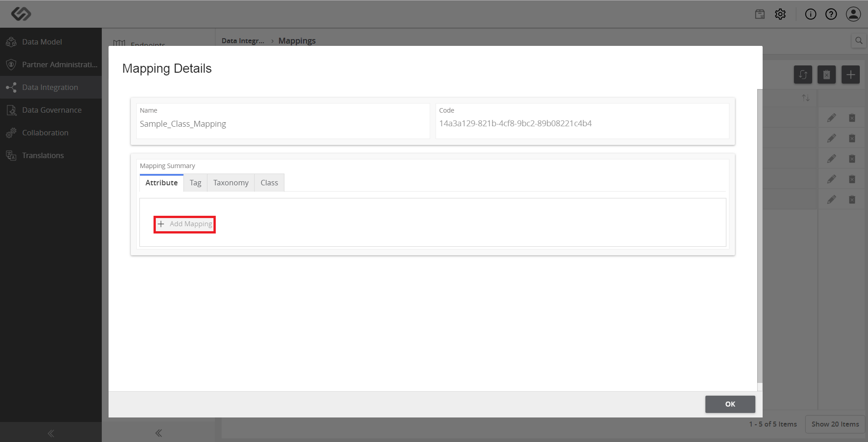The width and height of the screenshot is (868, 442).
Task: Open settings gear icon in the header
Action: coord(780,14)
